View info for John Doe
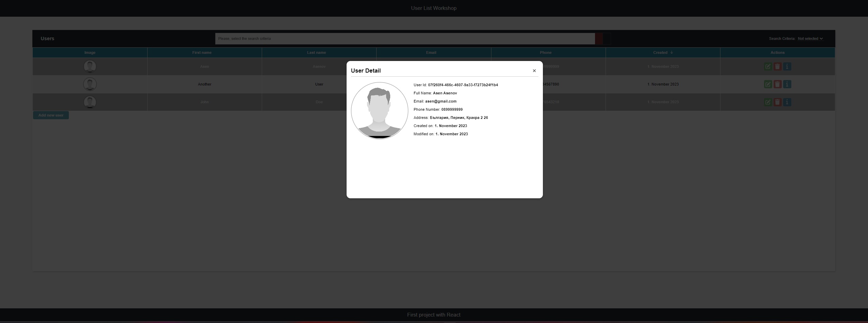Image resolution: width=868 pixels, height=323 pixels. (787, 102)
